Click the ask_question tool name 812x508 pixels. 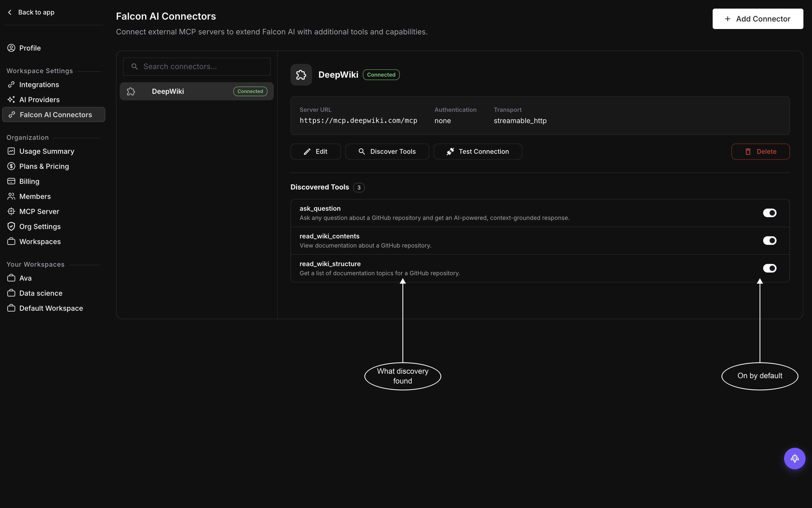(x=320, y=209)
